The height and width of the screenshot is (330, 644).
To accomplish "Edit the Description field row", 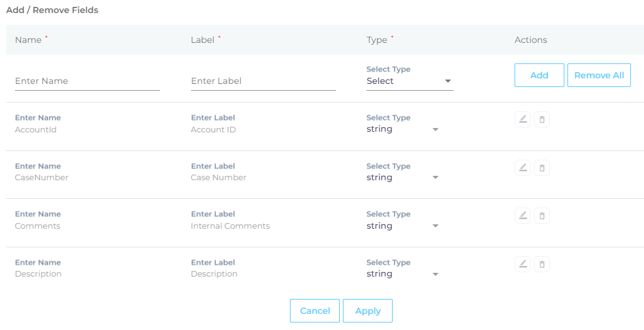I will [x=523, y=264].
